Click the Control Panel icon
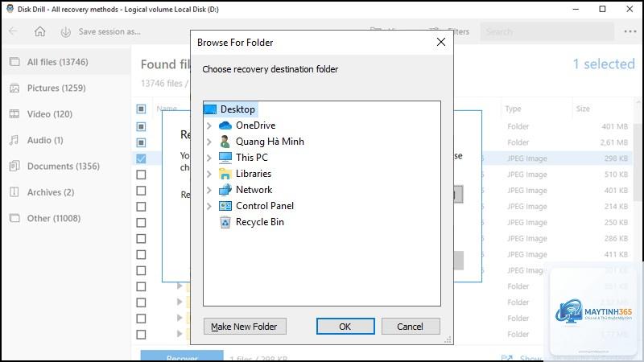Screen dimensions: 644x362 (225, 206)
